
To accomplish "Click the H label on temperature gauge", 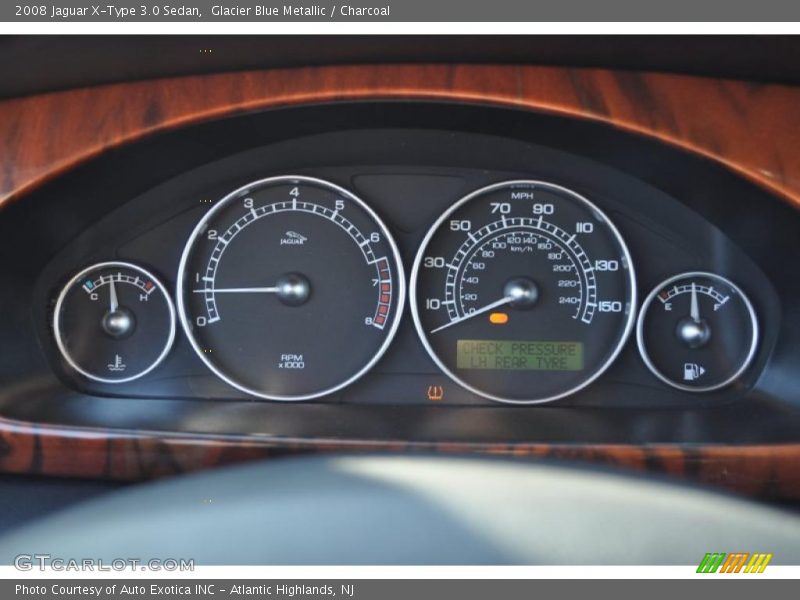I will point(143,297).
